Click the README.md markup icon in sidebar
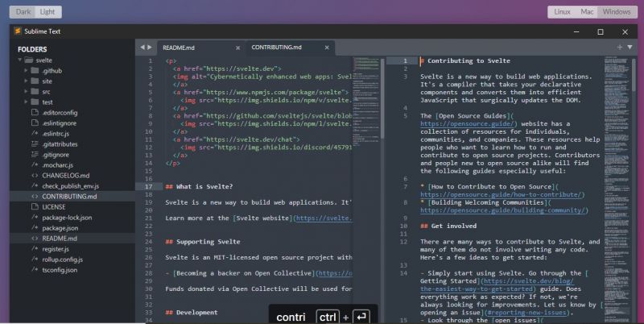 [x=35, y=239]
